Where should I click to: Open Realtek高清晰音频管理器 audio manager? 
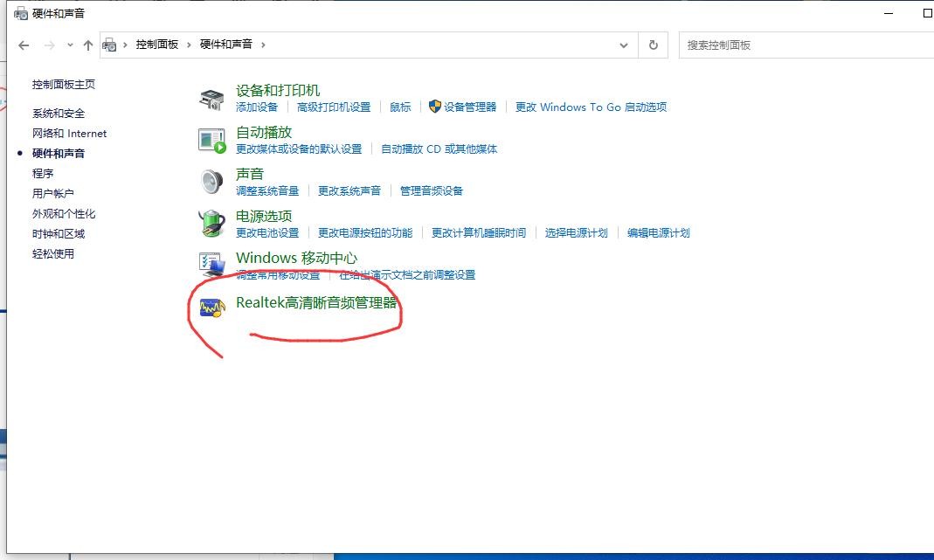tap(315, 306)
